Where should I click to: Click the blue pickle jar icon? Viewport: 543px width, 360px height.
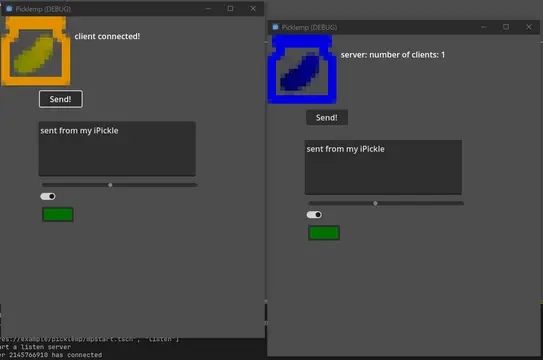(302, 69)
